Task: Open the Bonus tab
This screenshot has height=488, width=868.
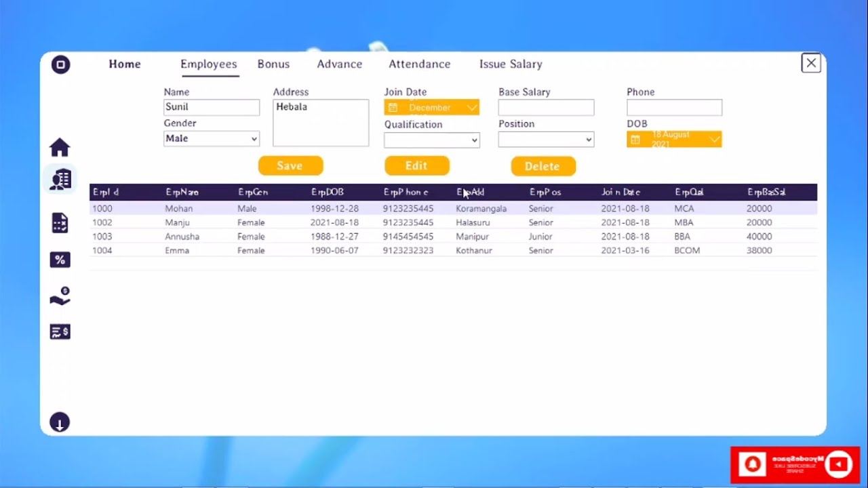Action: point(273,64)
